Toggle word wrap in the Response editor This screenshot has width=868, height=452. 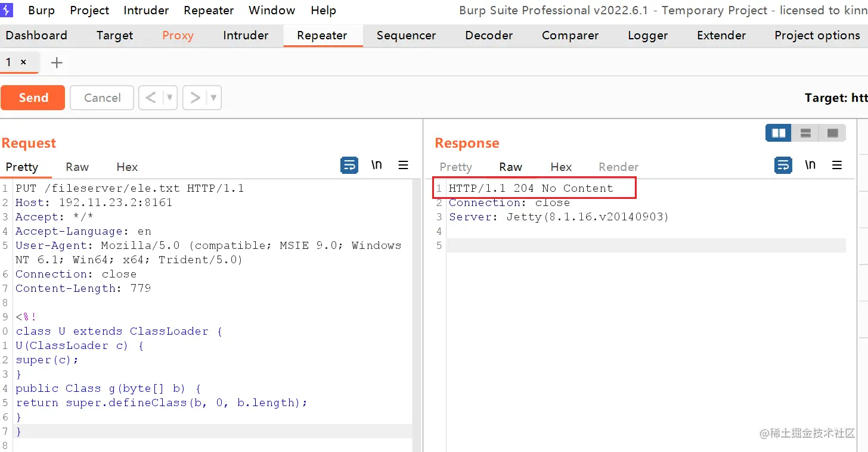pos(783,166)
